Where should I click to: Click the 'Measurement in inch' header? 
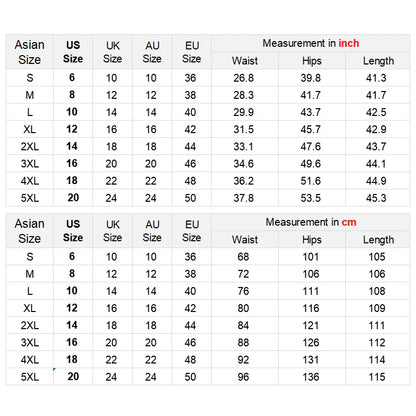pyautogui.click(x=311, y=43)
